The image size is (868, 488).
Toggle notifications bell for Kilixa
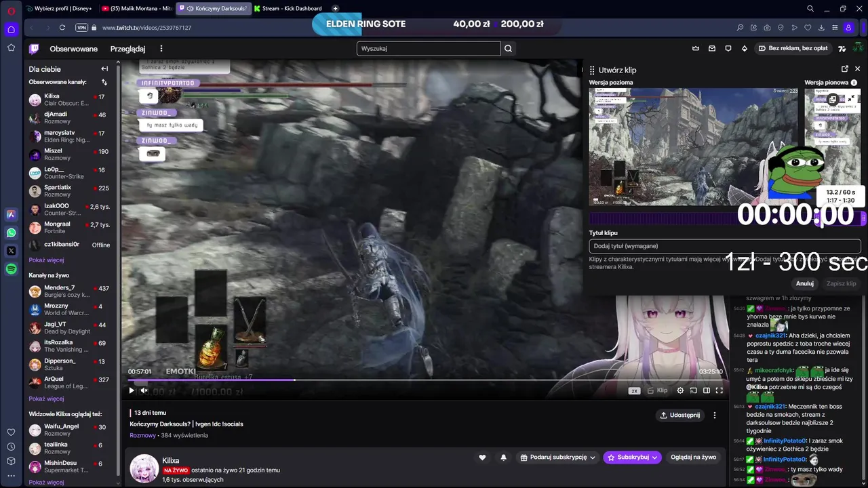[503, 457]
